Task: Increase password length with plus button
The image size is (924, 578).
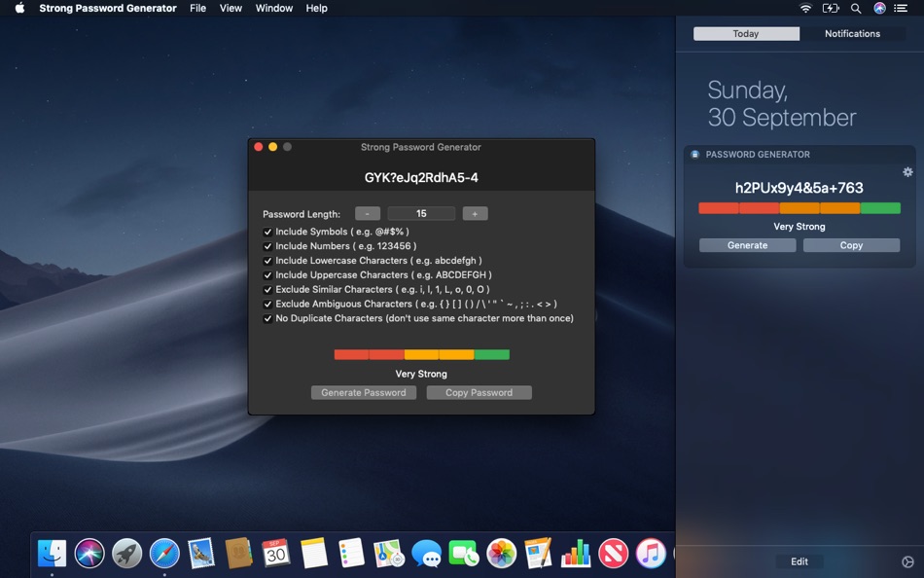Action: coord(475,213)
